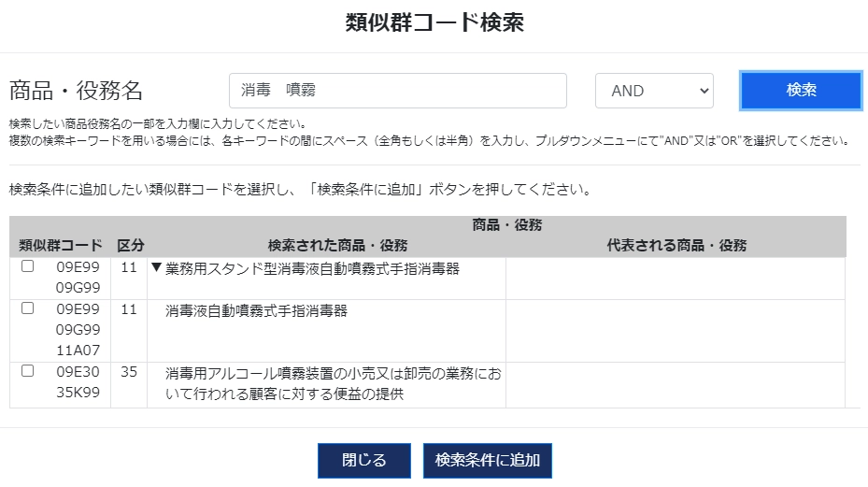Check the checkbox for the row with code 11A07
868x487 pixels.
pos(28,308)
